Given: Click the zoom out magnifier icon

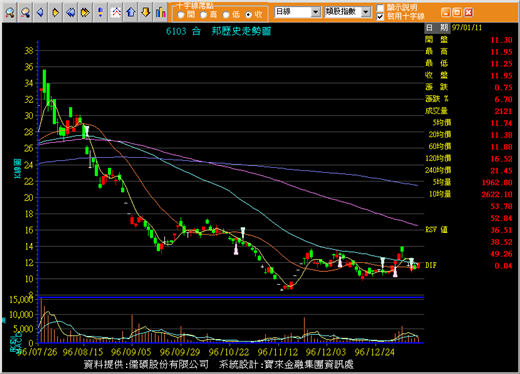Looking at the screenshot, I should 25,13.
